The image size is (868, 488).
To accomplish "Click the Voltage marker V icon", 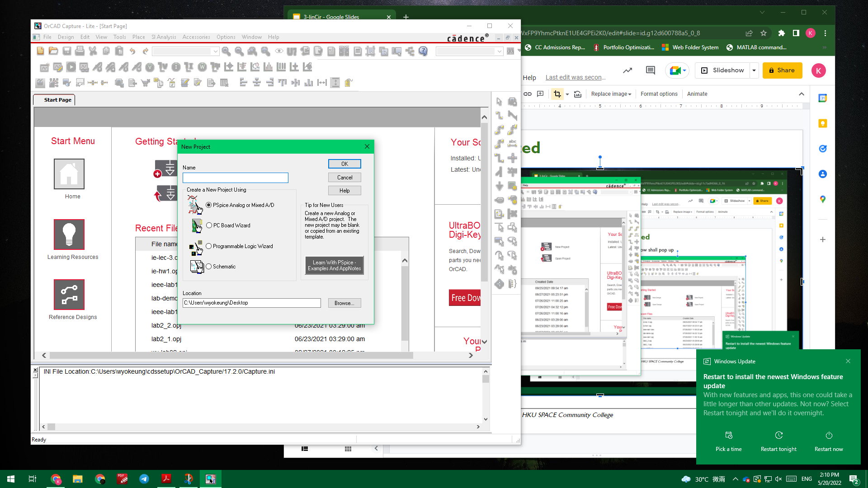I will pyautogui.click(x=150, y=67).
